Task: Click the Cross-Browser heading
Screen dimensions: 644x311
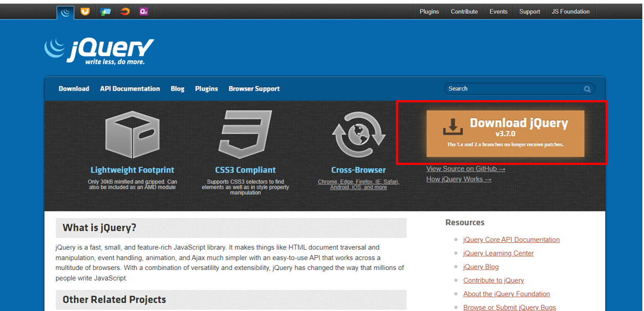Action: pos(359,170)
